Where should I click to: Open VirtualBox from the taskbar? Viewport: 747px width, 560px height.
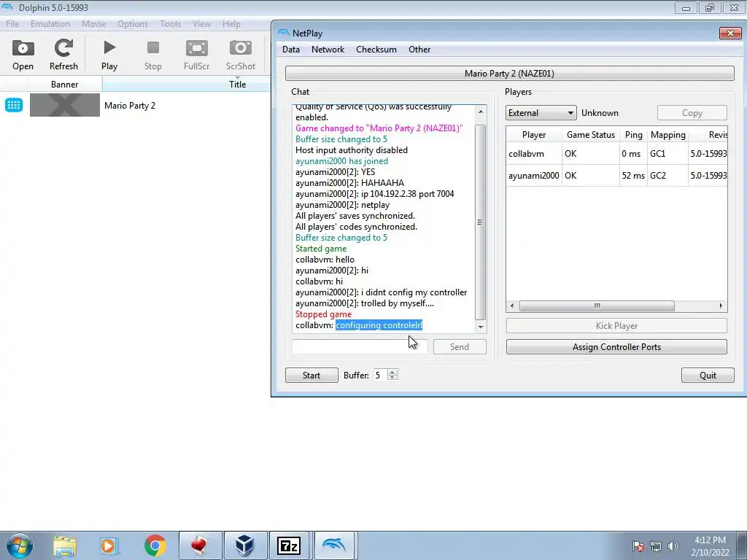pos(245,545)
